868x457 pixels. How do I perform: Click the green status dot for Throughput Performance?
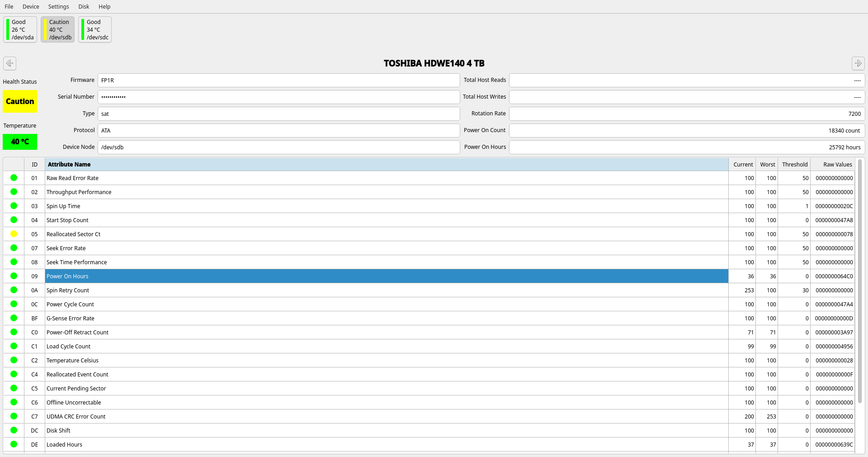click(14, 192)
